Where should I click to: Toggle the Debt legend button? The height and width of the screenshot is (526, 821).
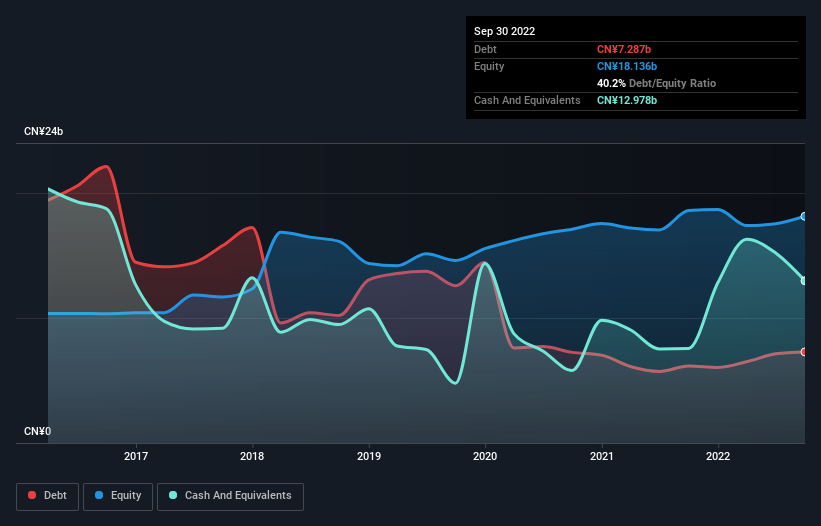[48, 496]
